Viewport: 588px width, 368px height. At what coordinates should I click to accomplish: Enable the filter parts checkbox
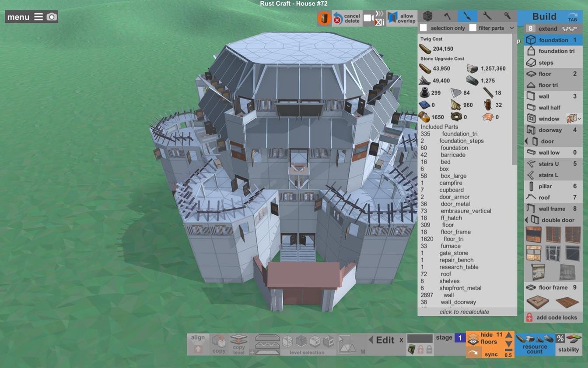472,28
